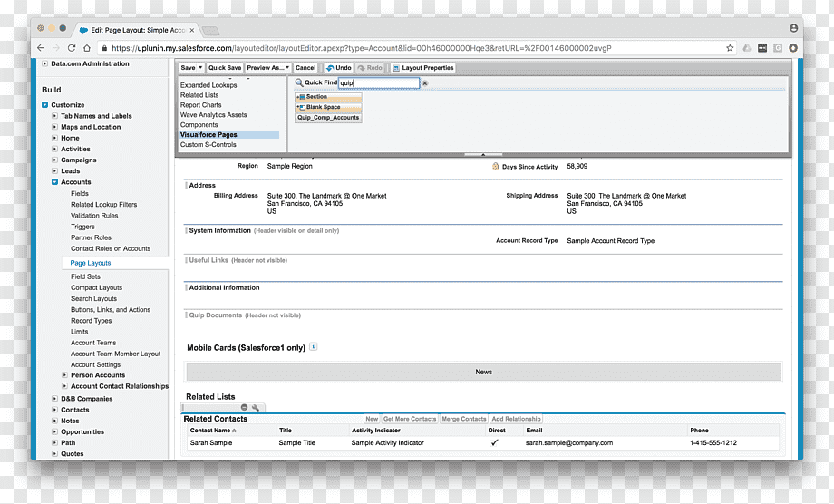The height and width of the screenshot is (504, 834).
Task: Clear the Quick Find search box
Action: tap(425, 82)
